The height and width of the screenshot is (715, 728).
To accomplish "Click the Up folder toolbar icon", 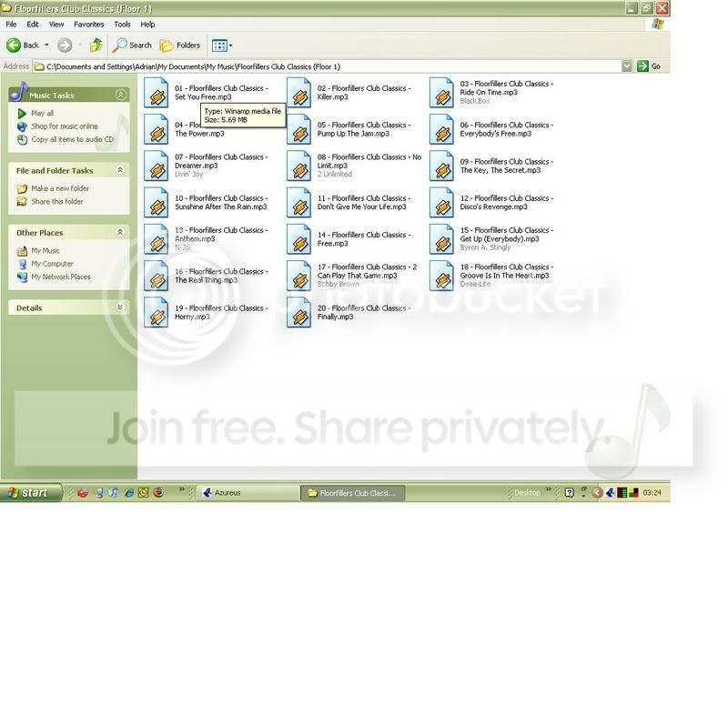I will coord(96,45).
